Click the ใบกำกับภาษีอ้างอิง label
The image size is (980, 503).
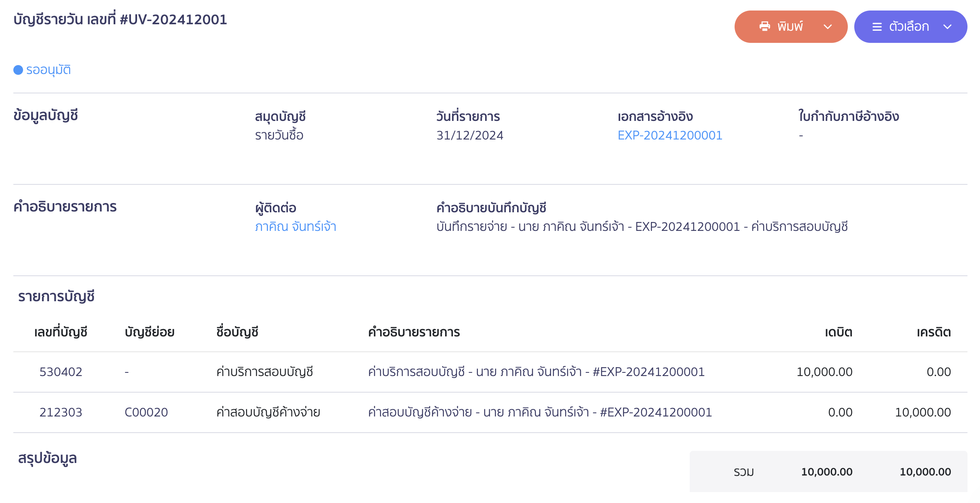(849, 116)
